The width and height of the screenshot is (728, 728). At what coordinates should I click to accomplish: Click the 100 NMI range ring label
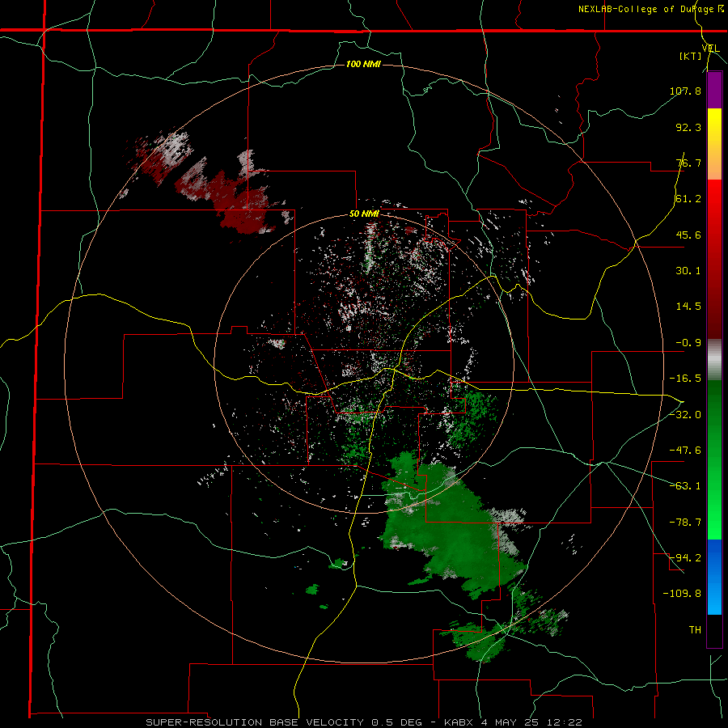(x=363, y=64)
